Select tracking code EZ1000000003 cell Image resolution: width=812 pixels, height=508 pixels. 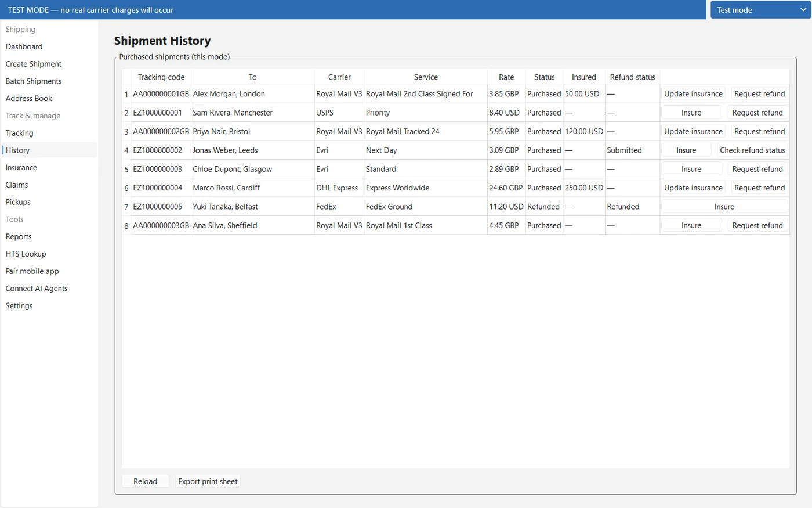coord(161,169)
